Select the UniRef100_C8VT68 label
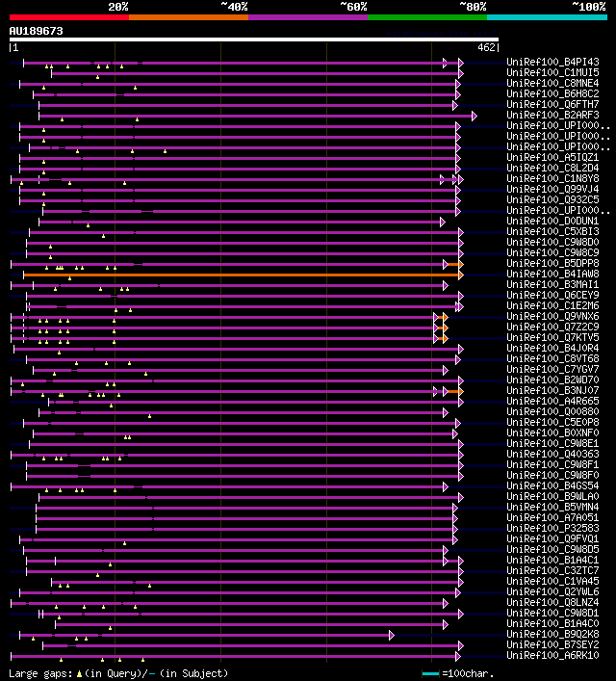616x681 pixels. click(552, 358)
